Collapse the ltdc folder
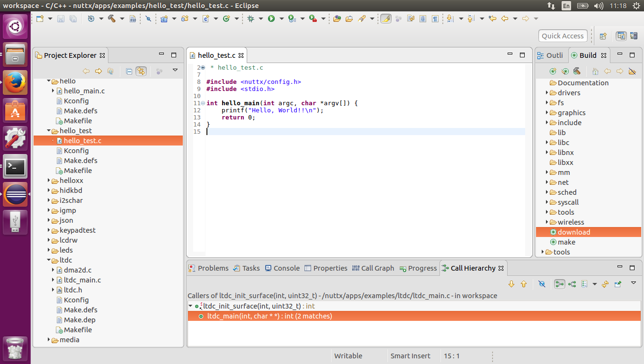This screenshot has height=364, width=644. (x=49, y=260)
